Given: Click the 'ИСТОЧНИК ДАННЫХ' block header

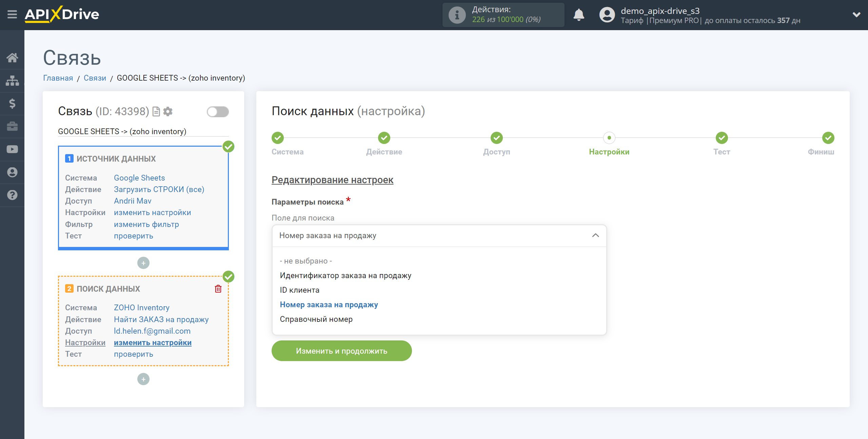Looking at the screenshot, I should click(116, 159).
